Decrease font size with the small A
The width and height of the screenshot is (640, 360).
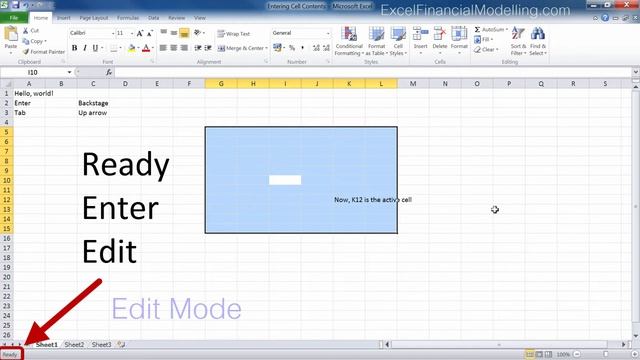coord(149,33)
